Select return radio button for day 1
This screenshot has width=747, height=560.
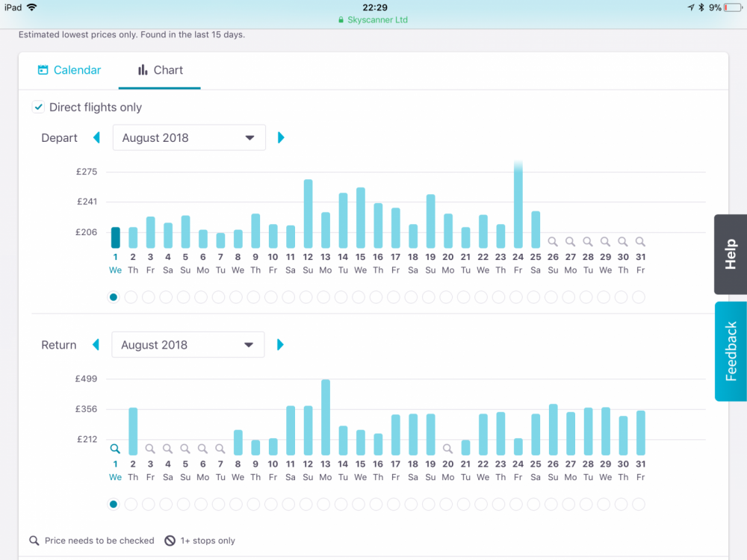114,504
